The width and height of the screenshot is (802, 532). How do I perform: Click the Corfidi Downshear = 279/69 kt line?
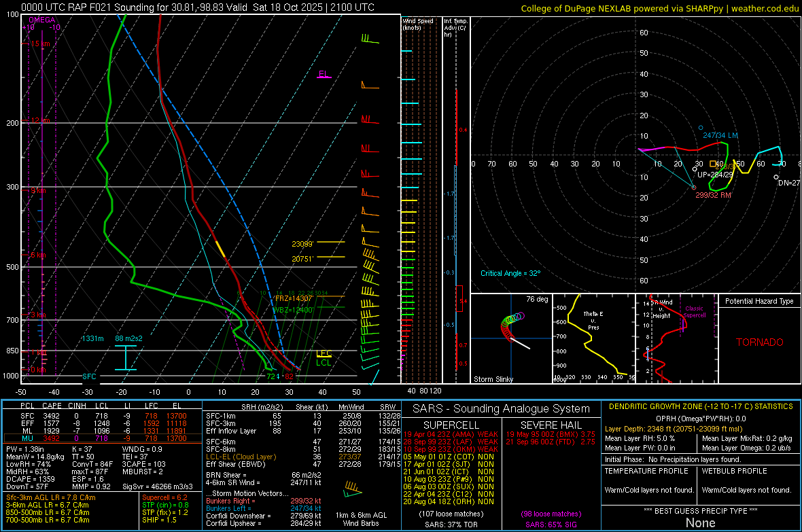point(264,516)
